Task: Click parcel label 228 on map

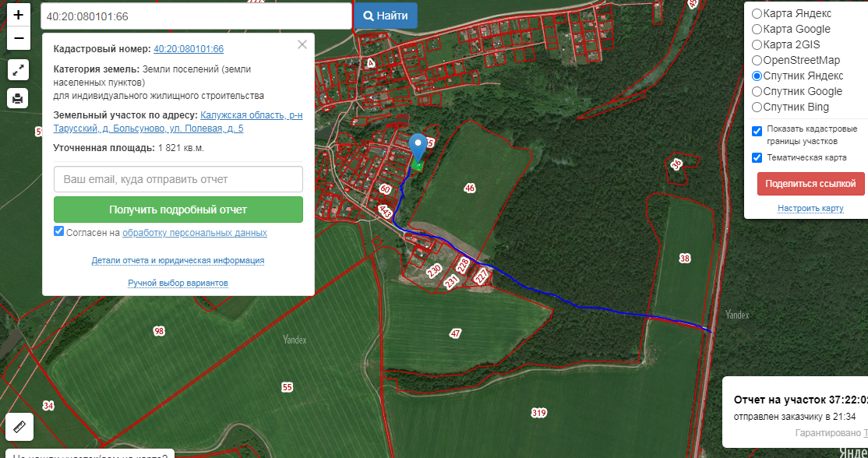Action: (x=464, y=265)
